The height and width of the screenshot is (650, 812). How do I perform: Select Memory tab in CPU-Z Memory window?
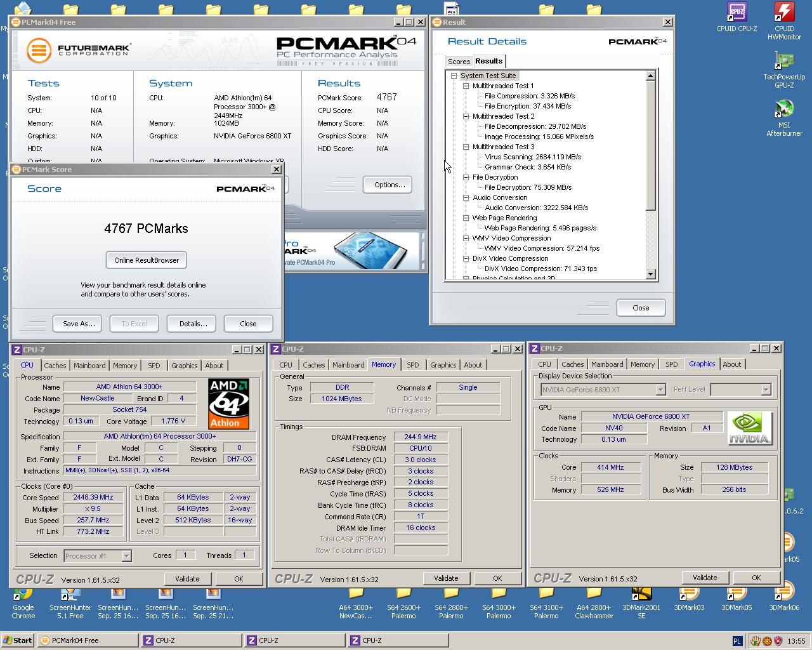pos(384,364)
